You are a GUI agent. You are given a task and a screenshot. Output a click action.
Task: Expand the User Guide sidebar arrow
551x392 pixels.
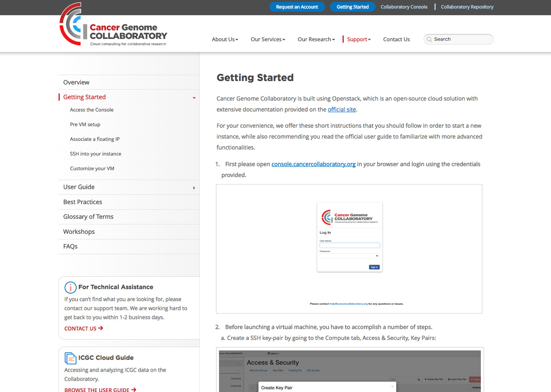(x=194, y=188)
